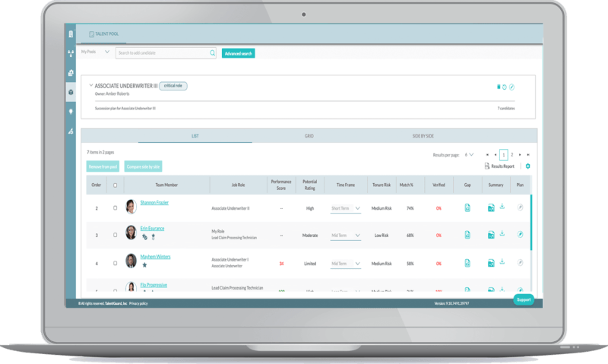The image size is (608, 364).
Task: Switch to the GRID tab
Action: 309,136
